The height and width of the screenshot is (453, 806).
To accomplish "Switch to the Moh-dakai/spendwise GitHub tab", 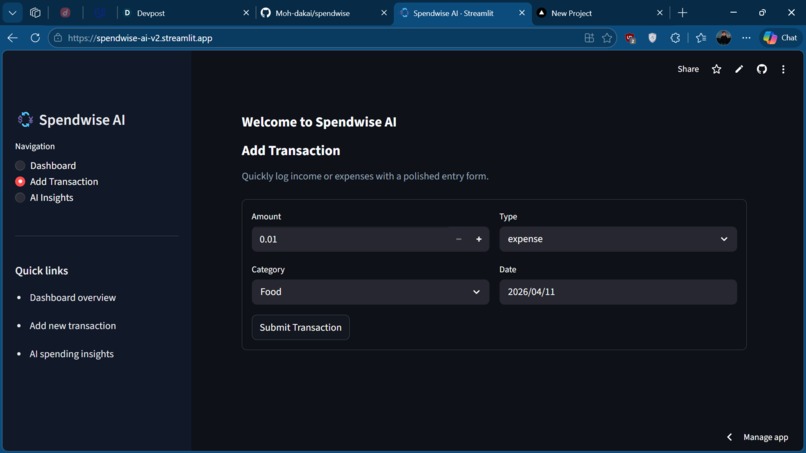I will tap(324, 13).
